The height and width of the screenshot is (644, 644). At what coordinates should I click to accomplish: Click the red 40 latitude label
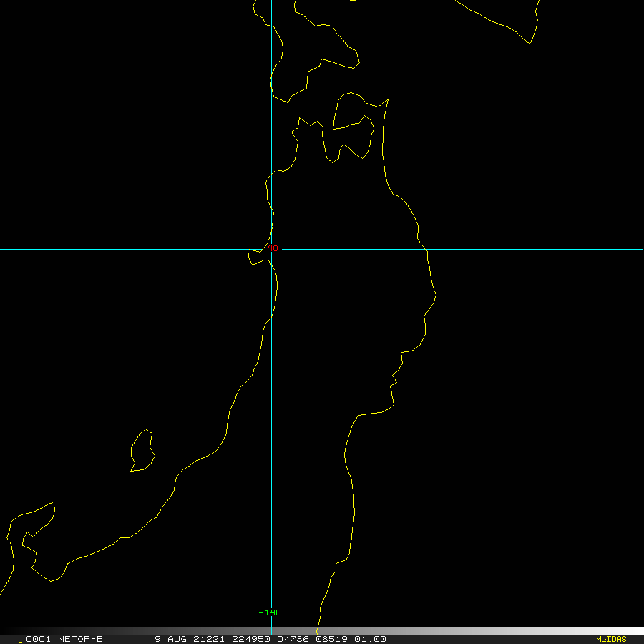pyautogui.click(x=273, y=248)
